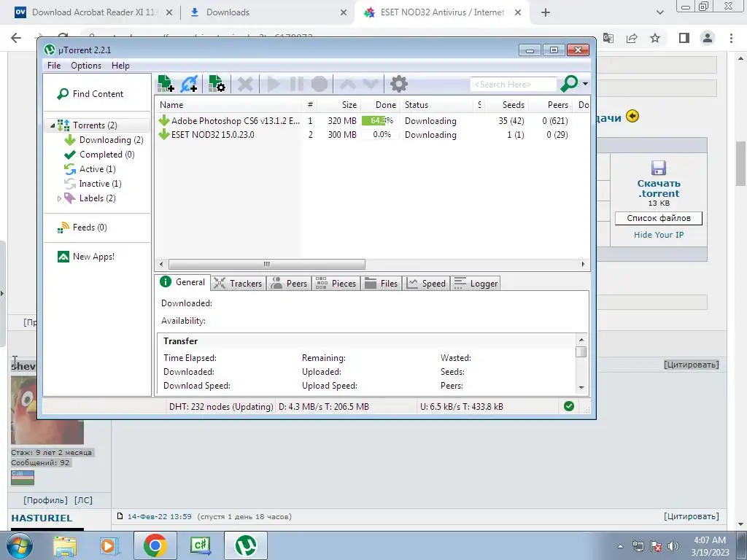Click the down arrow of Transfer panel scrollbar
The image size is (747, 560).
[x=581, y=387]
